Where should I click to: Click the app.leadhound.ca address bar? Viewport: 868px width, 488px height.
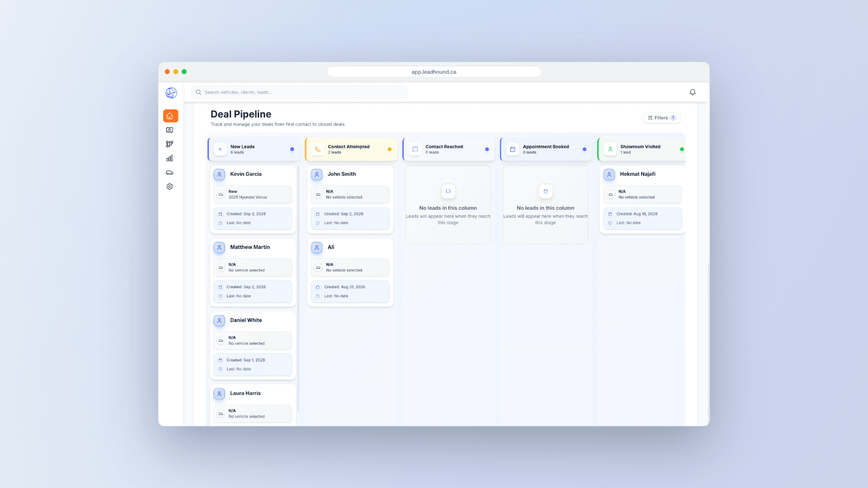coord(434,72)
